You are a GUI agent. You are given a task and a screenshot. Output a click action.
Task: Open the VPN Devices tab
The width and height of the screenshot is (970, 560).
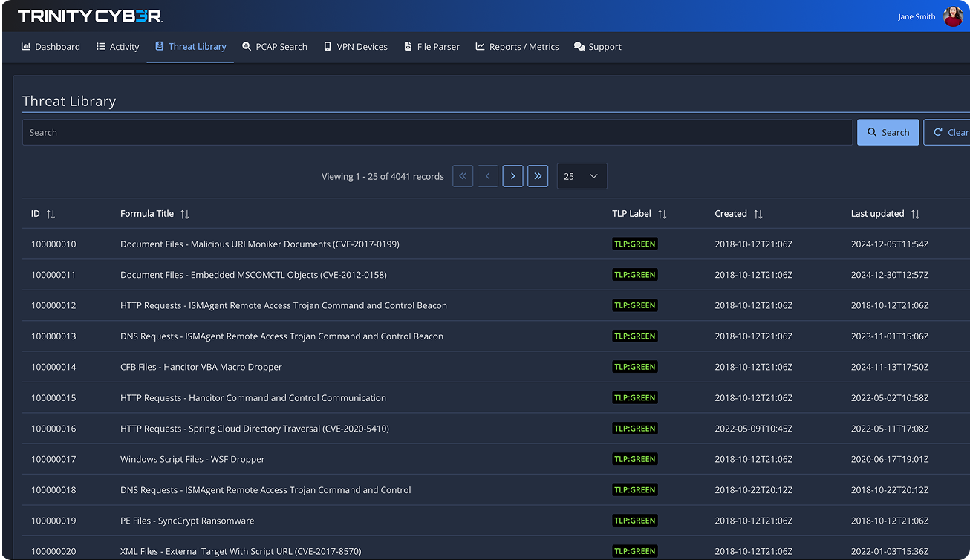355,47
